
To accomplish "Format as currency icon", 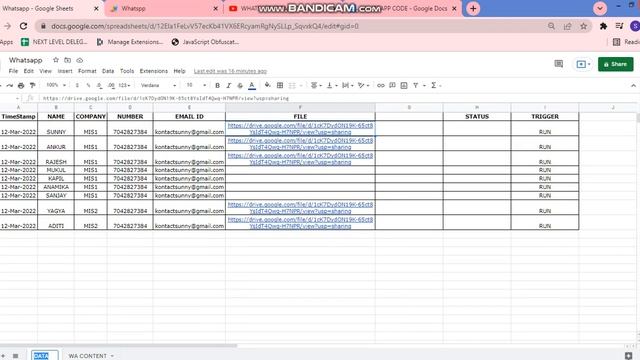I will click(77, 85).
